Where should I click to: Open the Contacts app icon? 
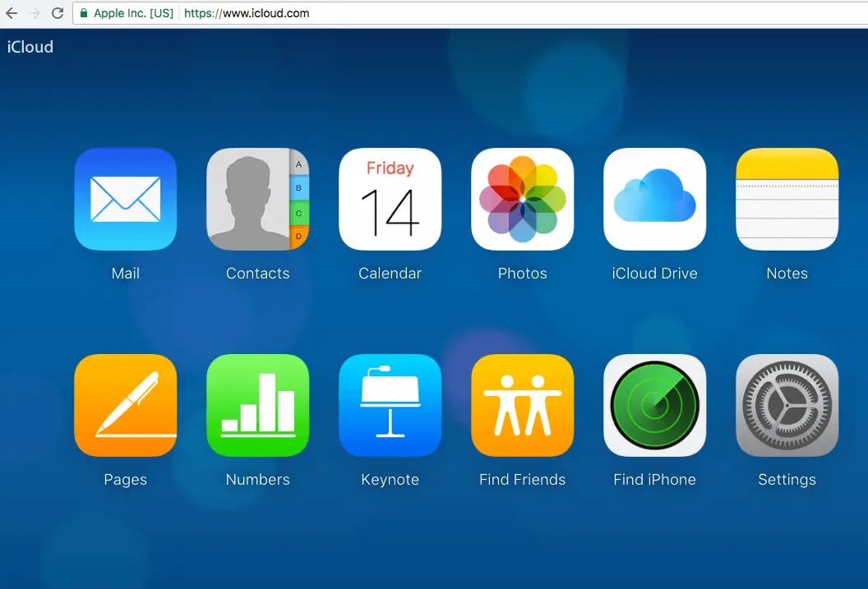pyautogui.click(x=258, y=199)
